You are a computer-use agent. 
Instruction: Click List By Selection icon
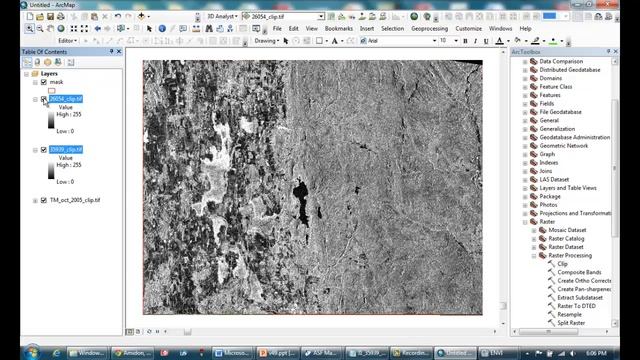(58, 62)
